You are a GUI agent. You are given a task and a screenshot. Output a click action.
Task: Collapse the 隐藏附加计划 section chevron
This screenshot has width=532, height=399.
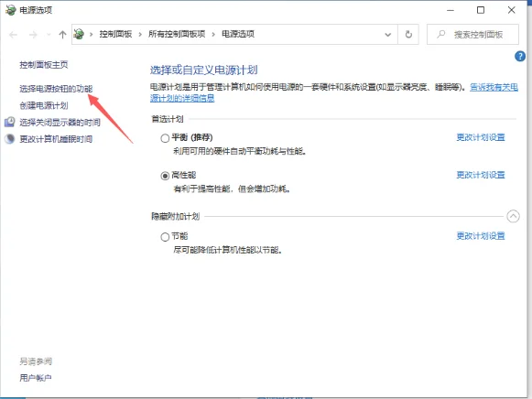click(513, 216)
